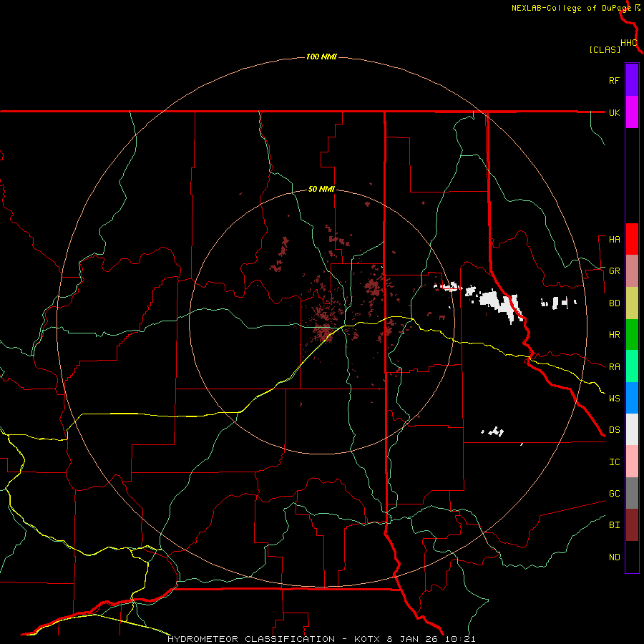Click the "HHC" product code text
Screen dimensions: 644x644
coord(629,43)
